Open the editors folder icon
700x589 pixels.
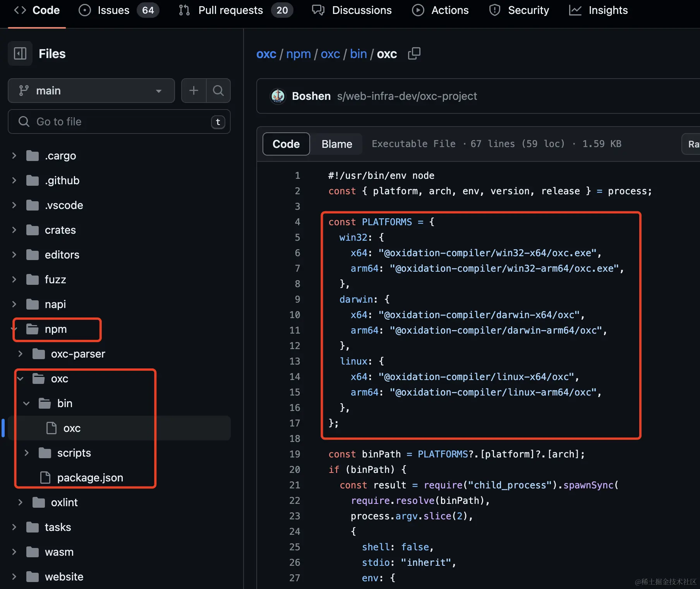click(x=33, y=255)
